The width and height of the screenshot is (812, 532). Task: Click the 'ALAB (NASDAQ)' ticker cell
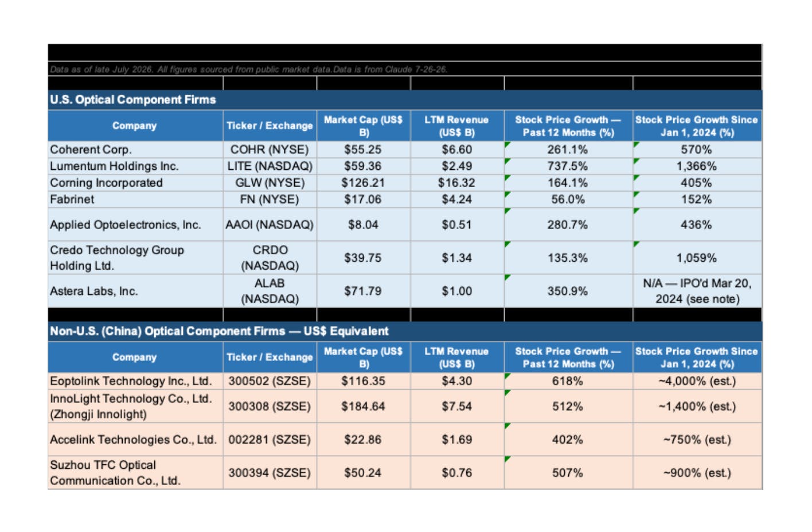click(270, 292)
